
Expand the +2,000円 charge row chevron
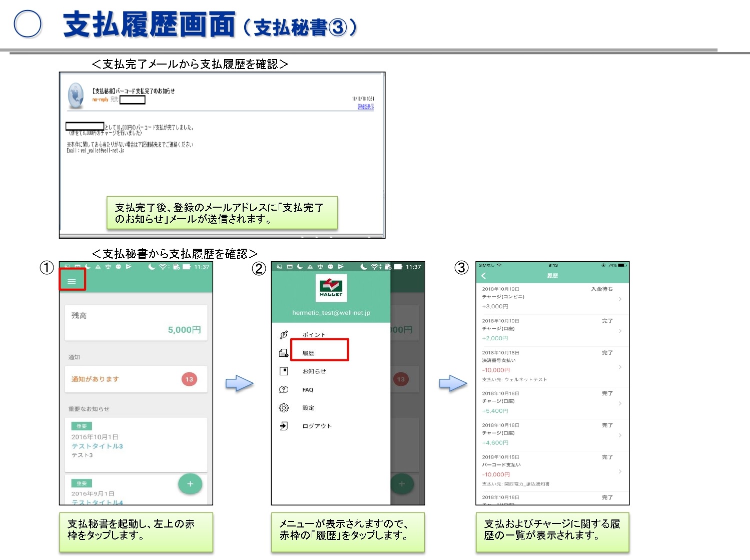[x=620, y=331]
